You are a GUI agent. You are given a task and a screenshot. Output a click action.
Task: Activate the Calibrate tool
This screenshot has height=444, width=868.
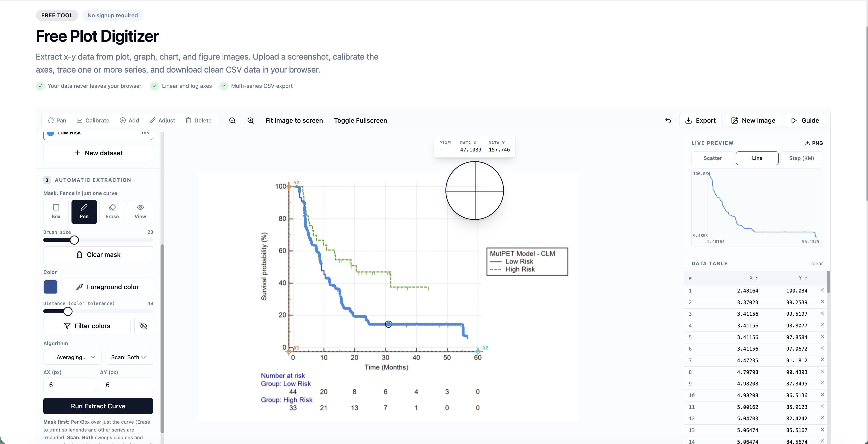coord(93,120)
